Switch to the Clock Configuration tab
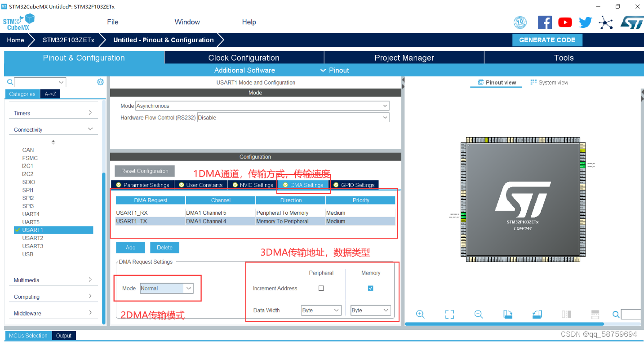This screenshot has height=342, width=644. 243,58
